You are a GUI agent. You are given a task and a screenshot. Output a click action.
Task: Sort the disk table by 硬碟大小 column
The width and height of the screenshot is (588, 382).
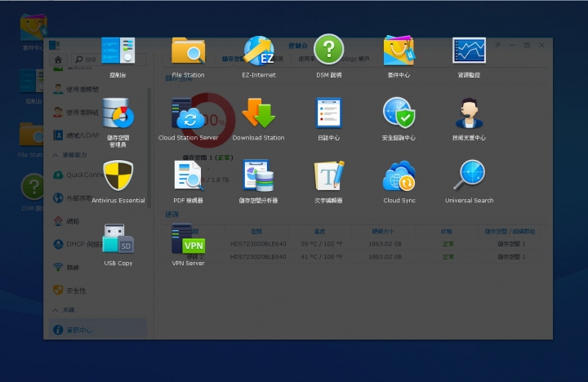pyautogui.click(x=383, y=232)
